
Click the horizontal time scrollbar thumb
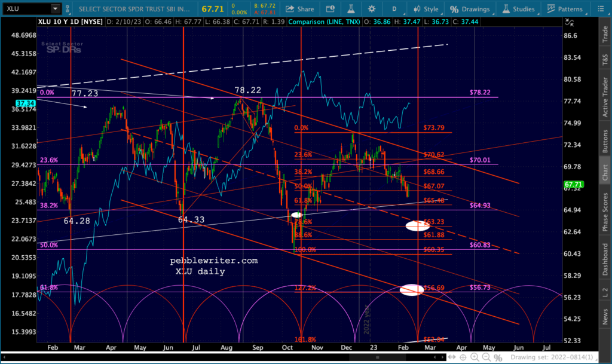378,357
